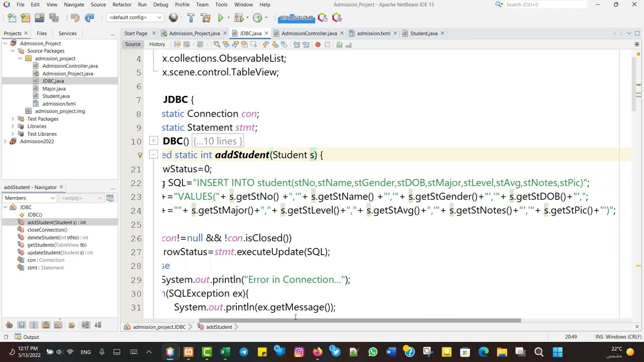Screen dimensions: 644x362
Task: Open web browser globe icon
Action: (x=174, y=18)
